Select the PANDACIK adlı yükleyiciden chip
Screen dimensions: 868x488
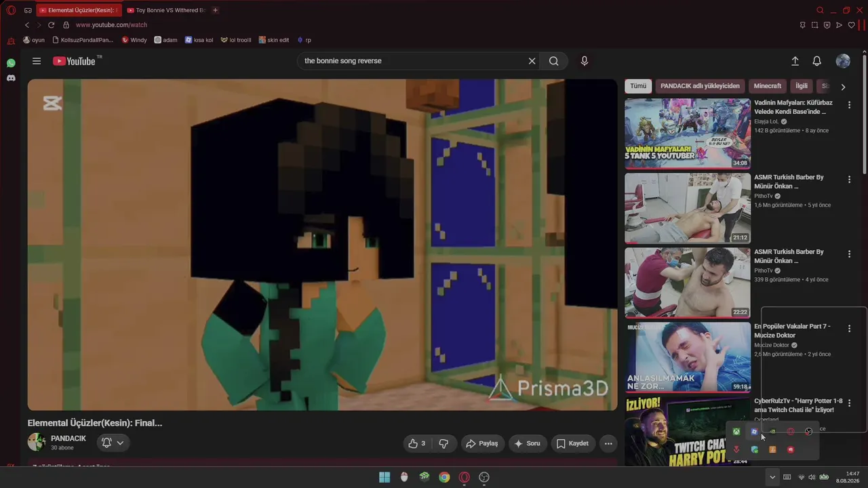coord(700,86)
